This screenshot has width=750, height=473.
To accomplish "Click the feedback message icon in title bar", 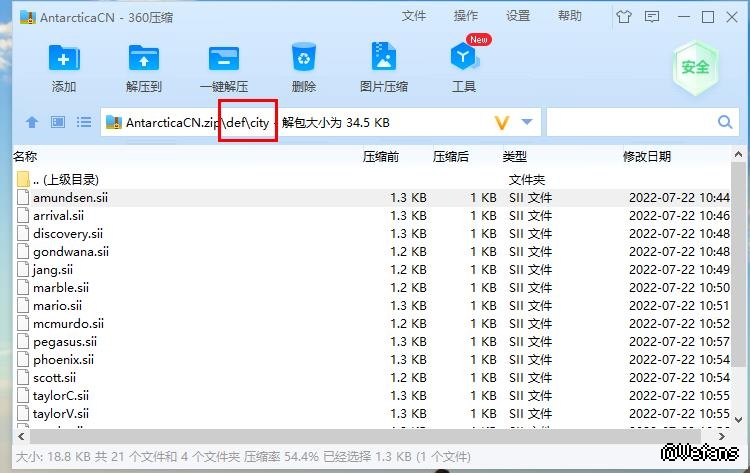I will [x=651, y=17].
